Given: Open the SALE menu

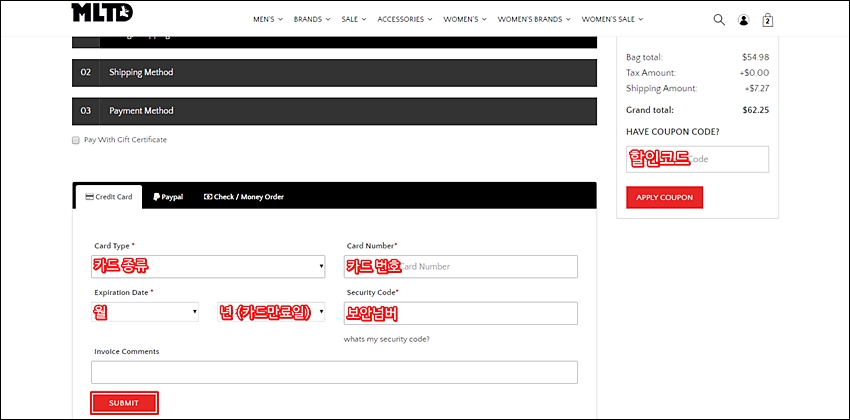Looking at the screenshot, I should [354, 19].
